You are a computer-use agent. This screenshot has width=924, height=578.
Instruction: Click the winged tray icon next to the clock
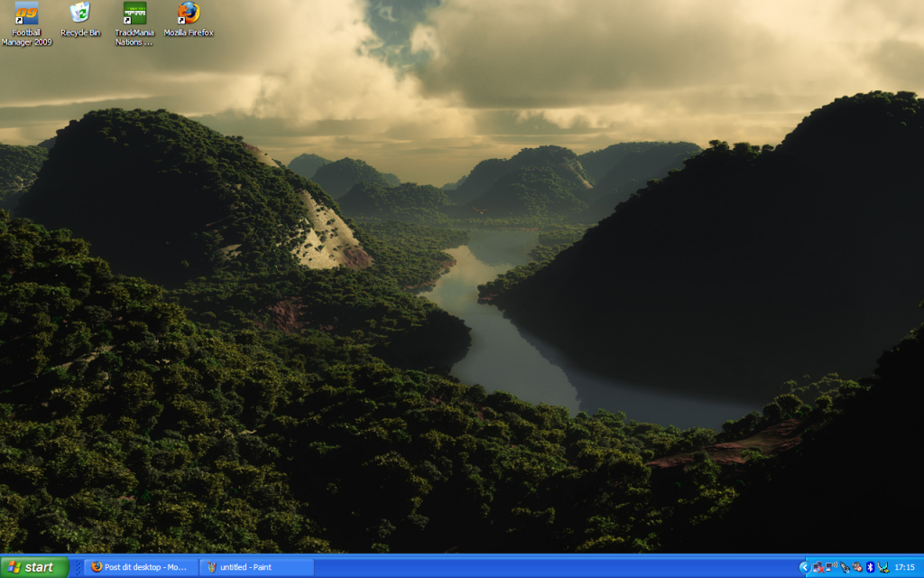882,567
